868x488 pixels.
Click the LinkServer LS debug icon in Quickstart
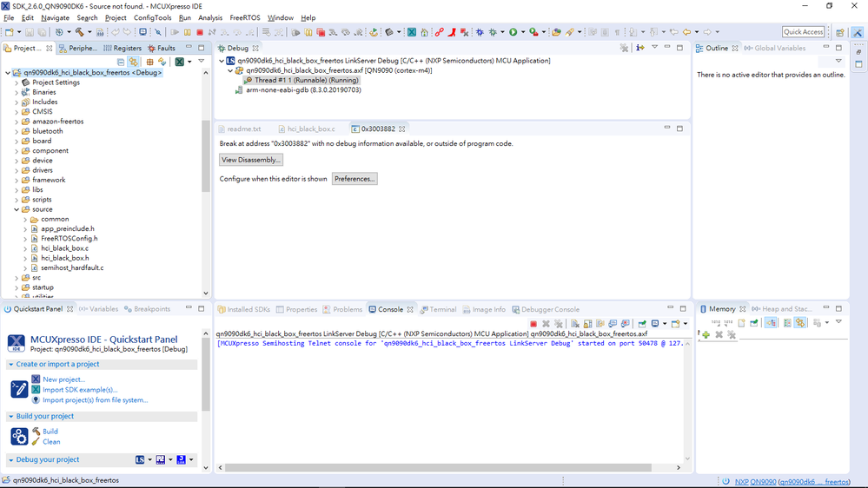(140, 460)
